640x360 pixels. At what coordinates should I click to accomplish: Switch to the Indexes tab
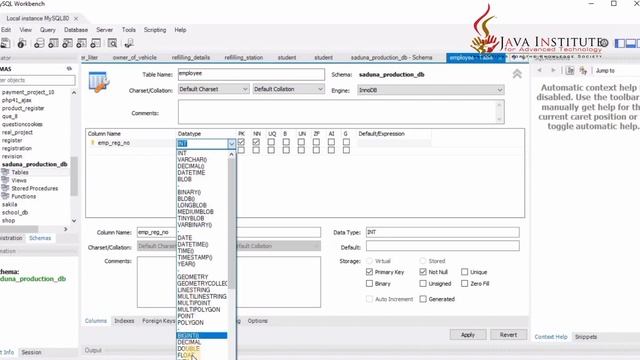tap(124, 321)
